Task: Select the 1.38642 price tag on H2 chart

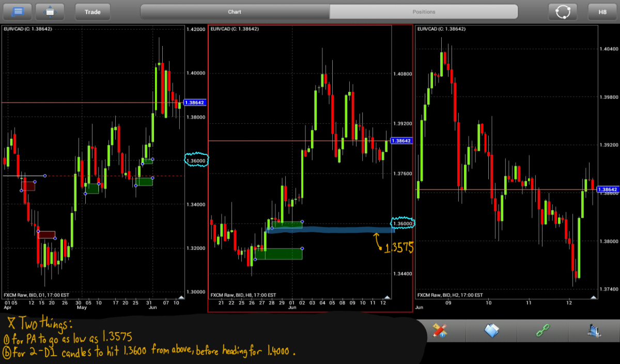Action: (608, 189)
